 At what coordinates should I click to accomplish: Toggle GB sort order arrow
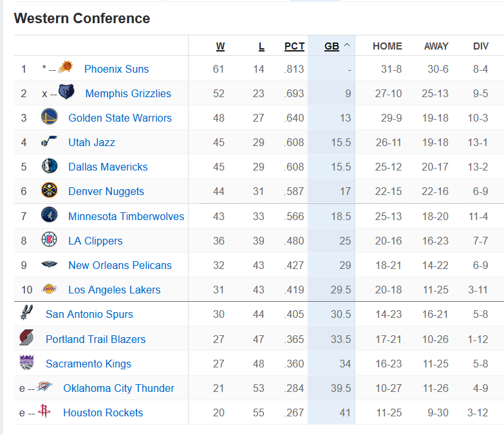pos(347,45)
